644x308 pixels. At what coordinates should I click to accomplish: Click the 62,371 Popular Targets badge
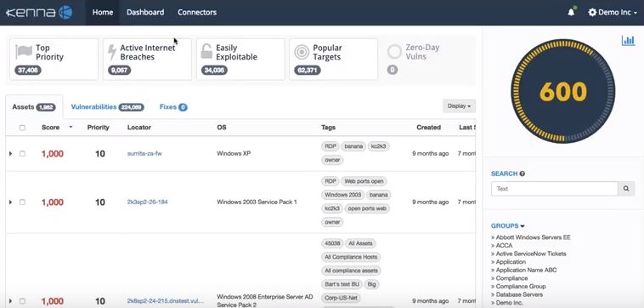[x=308, y=71]
